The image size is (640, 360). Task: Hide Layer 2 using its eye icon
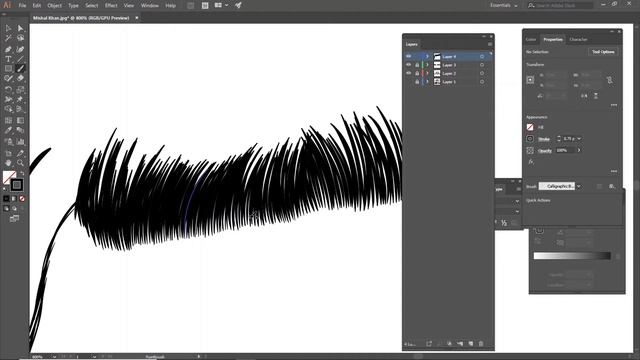pyautogui.click(x=409, y=73)
